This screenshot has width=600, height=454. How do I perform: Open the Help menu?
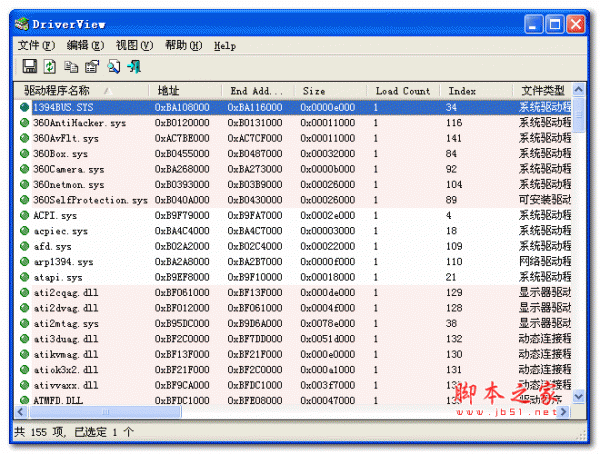click(225, 46)
